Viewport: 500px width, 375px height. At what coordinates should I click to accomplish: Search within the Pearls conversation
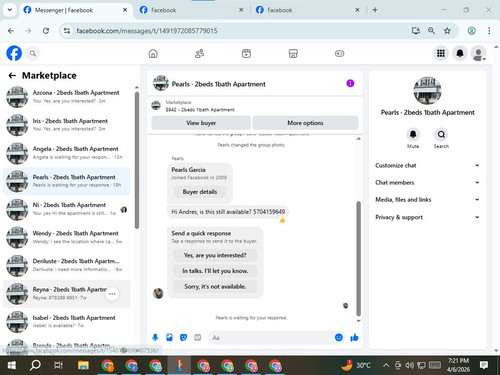441,135
